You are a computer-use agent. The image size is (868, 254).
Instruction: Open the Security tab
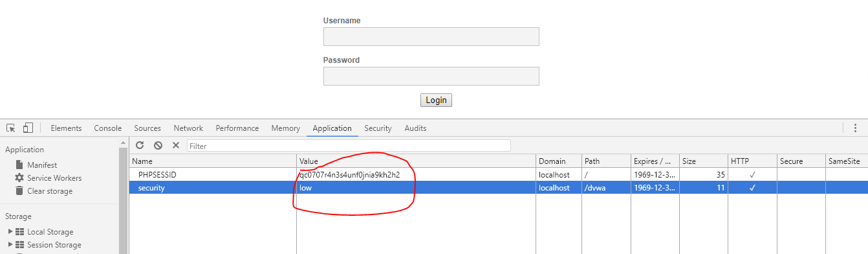(x=378, y=128)
